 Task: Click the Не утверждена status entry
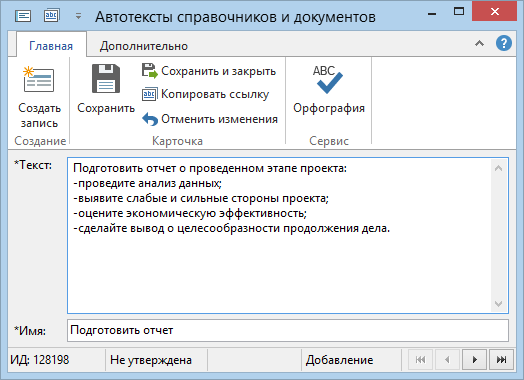(151, 360)
